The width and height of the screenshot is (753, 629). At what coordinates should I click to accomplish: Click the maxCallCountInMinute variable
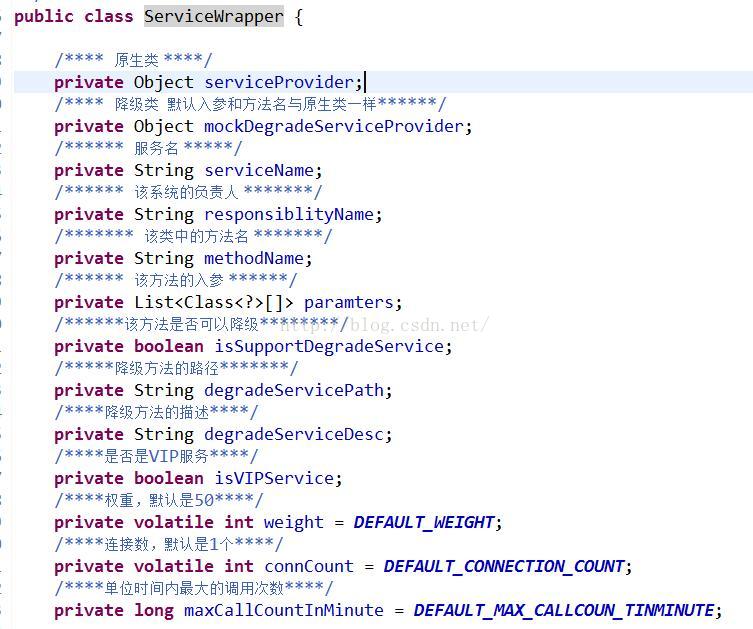pos(284,610)
